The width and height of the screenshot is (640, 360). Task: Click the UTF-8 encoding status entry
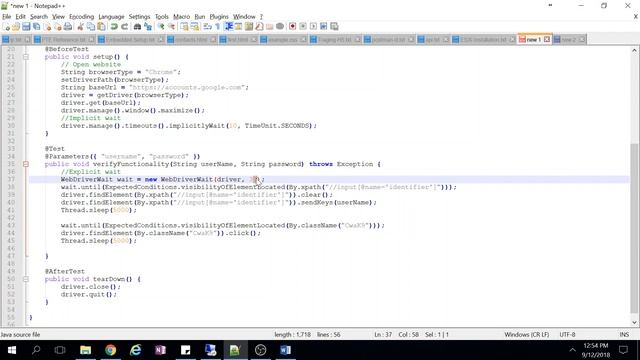point(567,335)
